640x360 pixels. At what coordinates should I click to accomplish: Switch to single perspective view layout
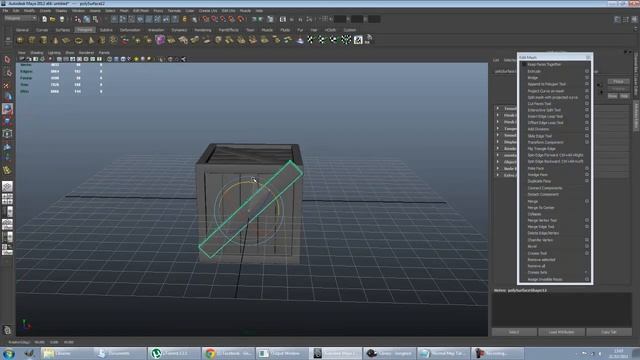pyautogui.click(x=7, y=187)
